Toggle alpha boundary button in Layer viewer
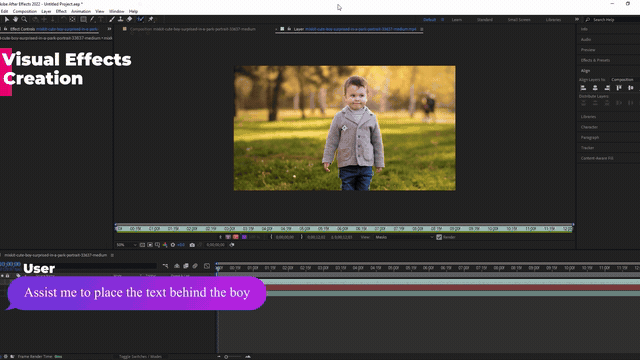Image resolution: width=640 pixels, height=360 pixels. pos(228,237)
